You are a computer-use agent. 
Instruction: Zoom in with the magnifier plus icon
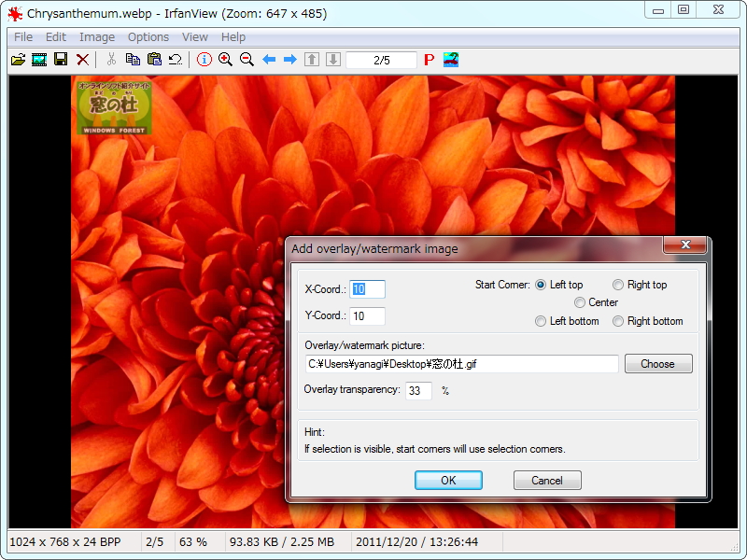[225, 60]
